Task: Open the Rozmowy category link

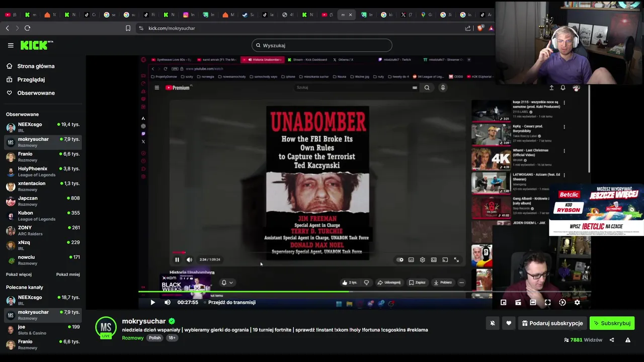Action: click(x=133, y=338)
